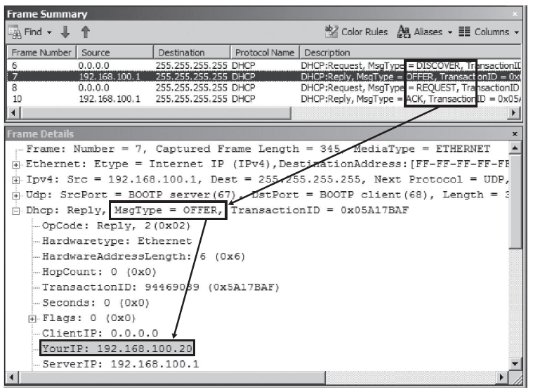Select frame 8 DHCP REQUEST row
This screenshot has width=533, height=392.
point(264,88)
